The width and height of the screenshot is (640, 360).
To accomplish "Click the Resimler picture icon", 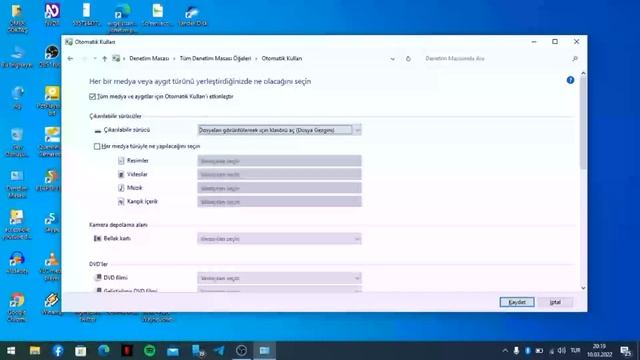I will click(121, 161).
